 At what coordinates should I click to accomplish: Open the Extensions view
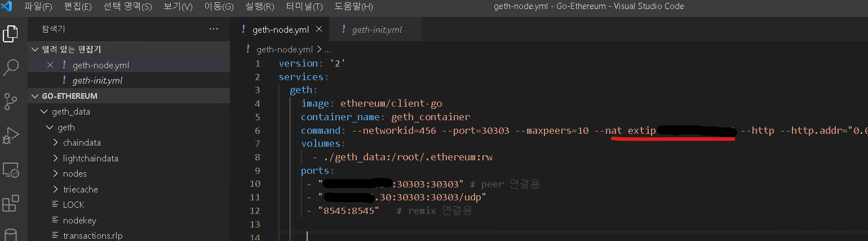pos(11,203)
